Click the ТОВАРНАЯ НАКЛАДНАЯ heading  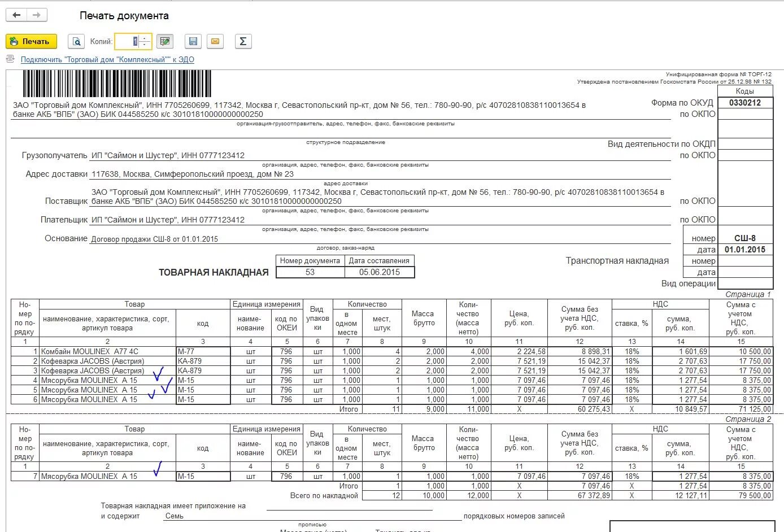click(214, 273)
